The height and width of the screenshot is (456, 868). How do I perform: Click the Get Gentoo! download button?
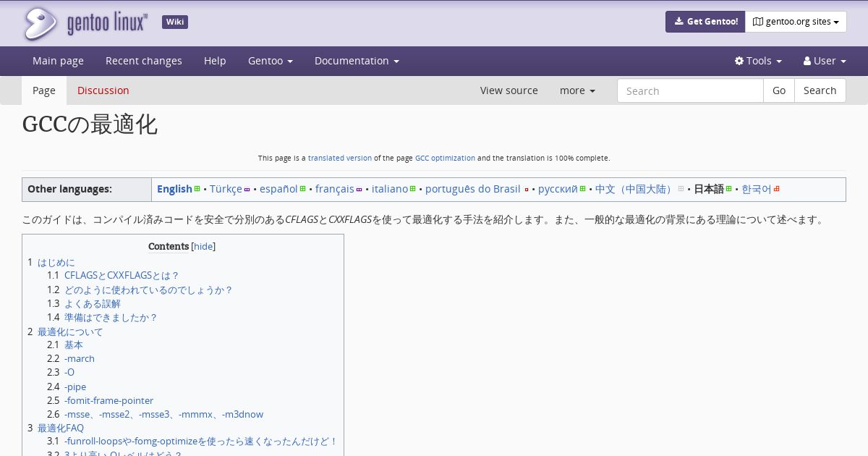pyautogui.click(x=705, y=22)
